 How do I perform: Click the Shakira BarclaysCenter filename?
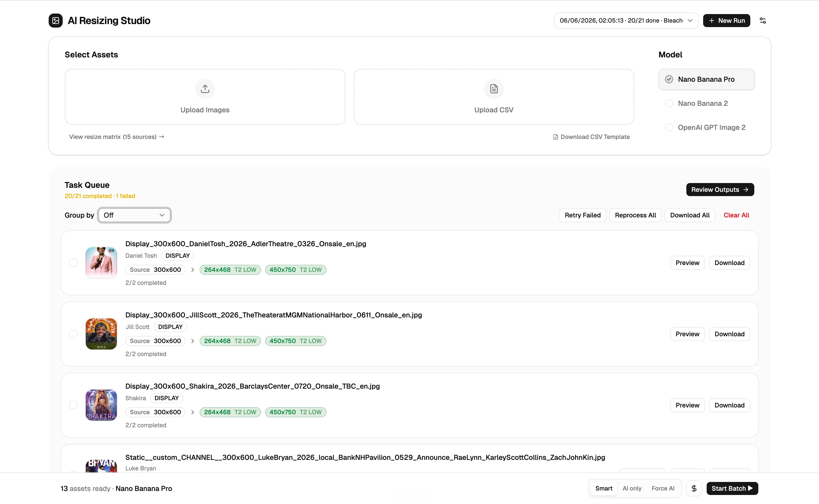pos(253,386)
